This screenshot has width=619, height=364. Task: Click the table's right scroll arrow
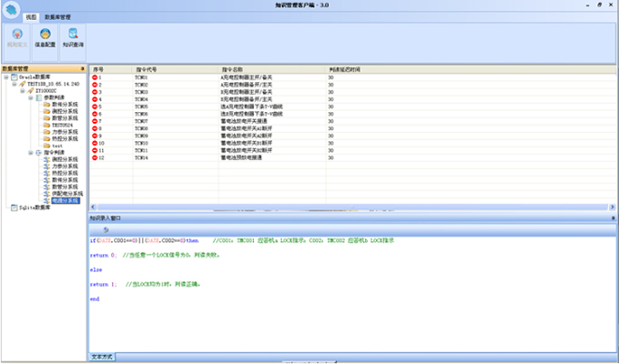point(613,207)
